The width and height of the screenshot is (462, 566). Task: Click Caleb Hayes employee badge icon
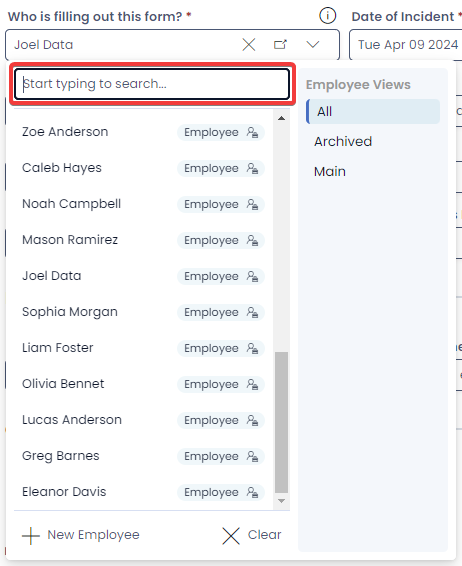tap(252, 168)
